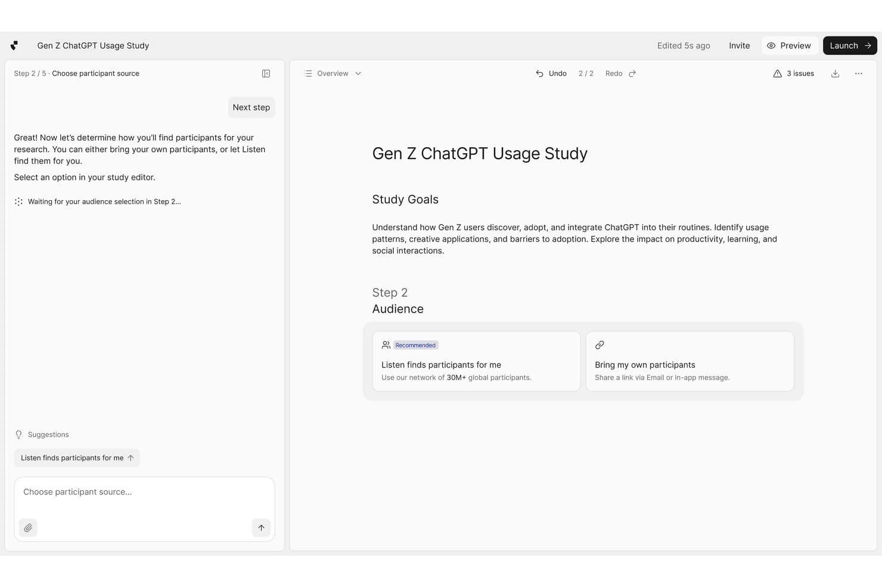Click the Gen Z ChatGPT Usage Study heading
Screen dimensions: 882x588
[480, 154]
